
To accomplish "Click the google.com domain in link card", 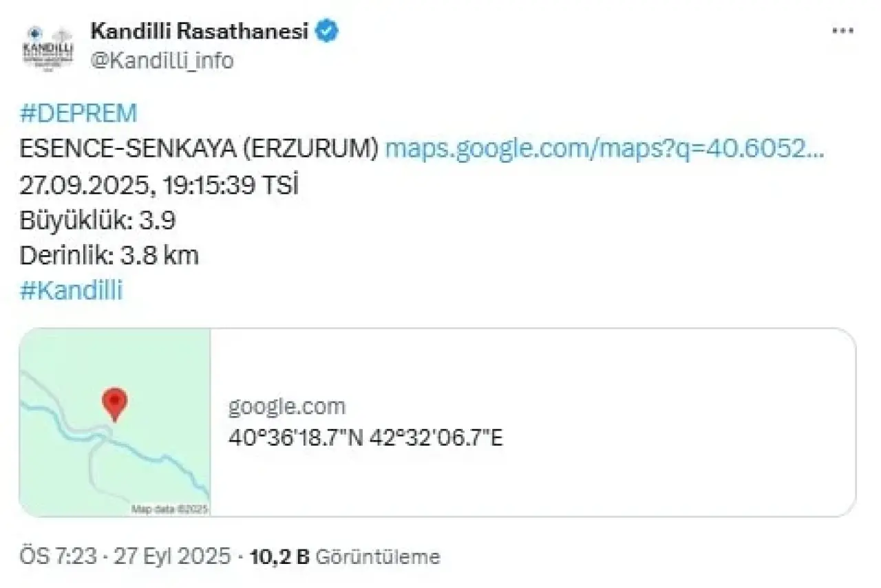I will (286, 407).
